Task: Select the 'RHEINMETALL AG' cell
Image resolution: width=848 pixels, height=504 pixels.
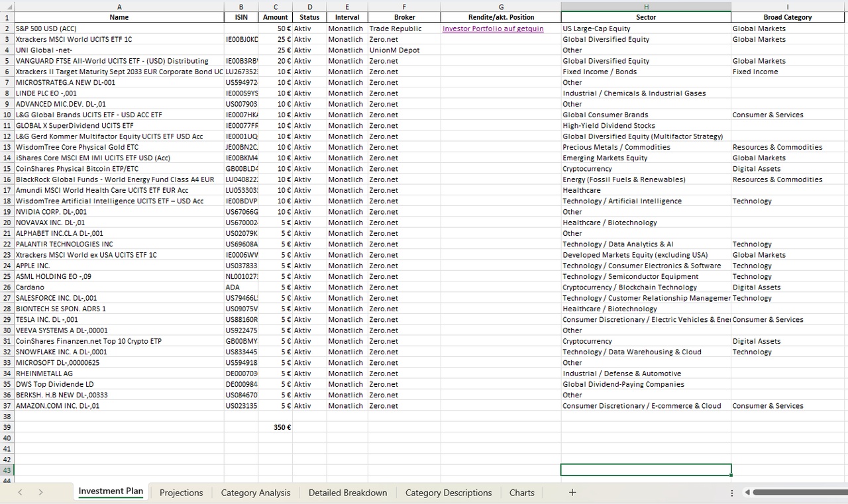Action: (119, 374)
